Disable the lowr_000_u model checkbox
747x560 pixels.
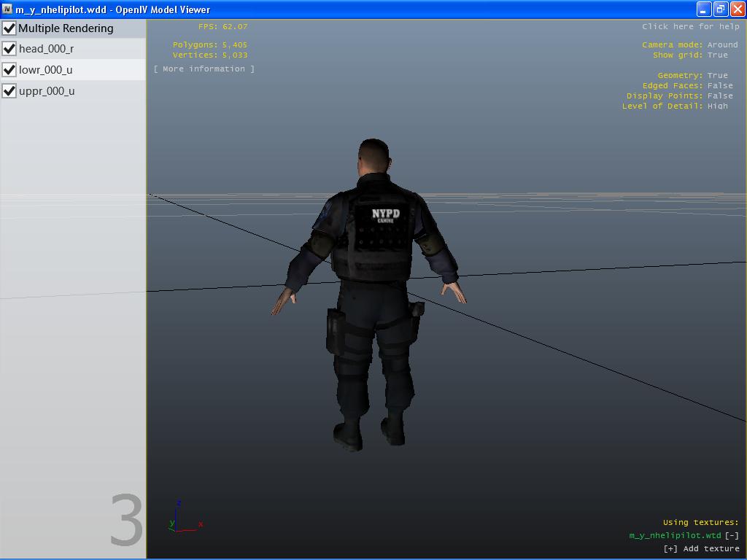(9, 70)
